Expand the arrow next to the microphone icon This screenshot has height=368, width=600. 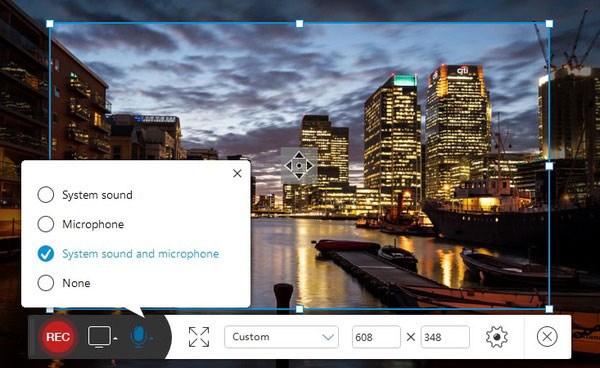tap(152, 339)
